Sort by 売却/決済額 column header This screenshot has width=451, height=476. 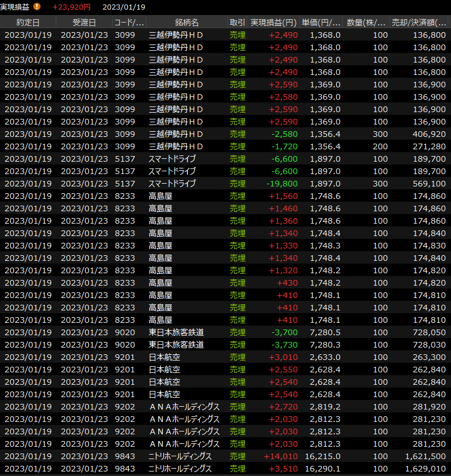tap(419, 23)
